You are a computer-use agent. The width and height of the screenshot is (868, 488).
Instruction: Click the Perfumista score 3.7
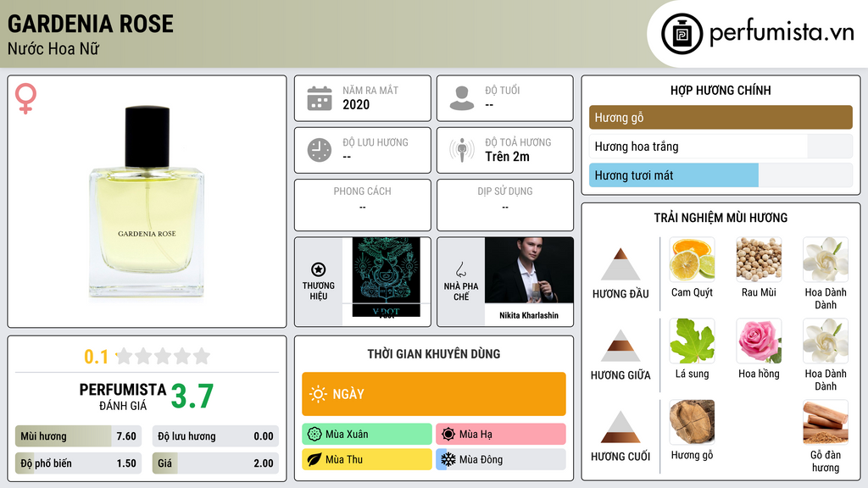[x=192, y=396]
